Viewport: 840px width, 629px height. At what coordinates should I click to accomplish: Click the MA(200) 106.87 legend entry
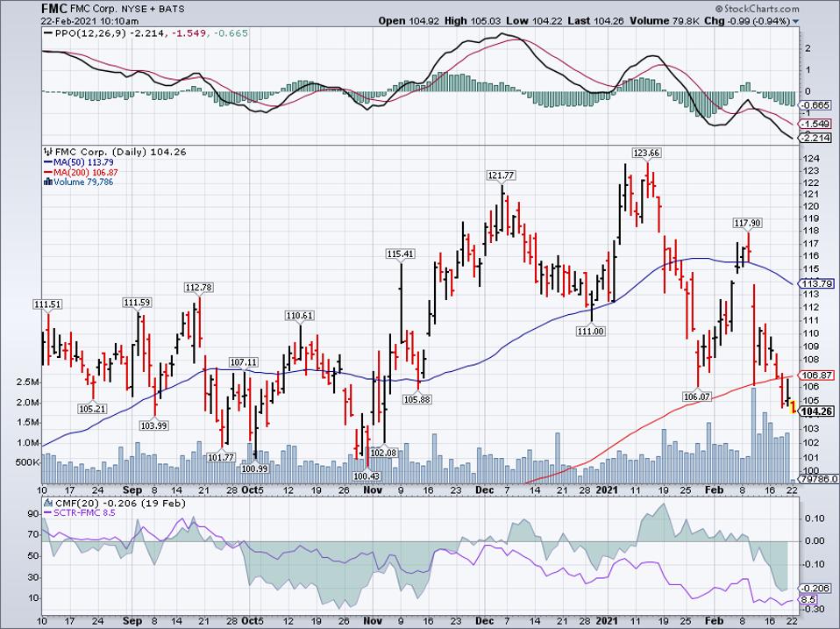(86, 173)
